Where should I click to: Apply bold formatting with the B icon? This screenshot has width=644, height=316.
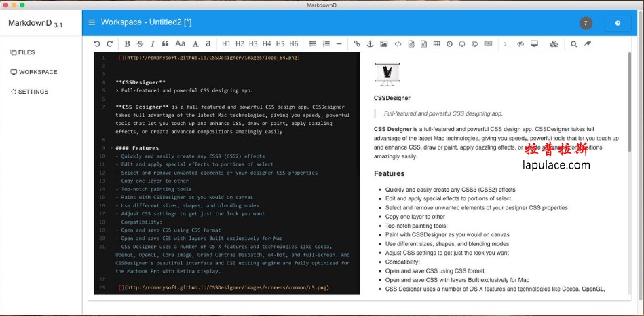coord(128,43)
